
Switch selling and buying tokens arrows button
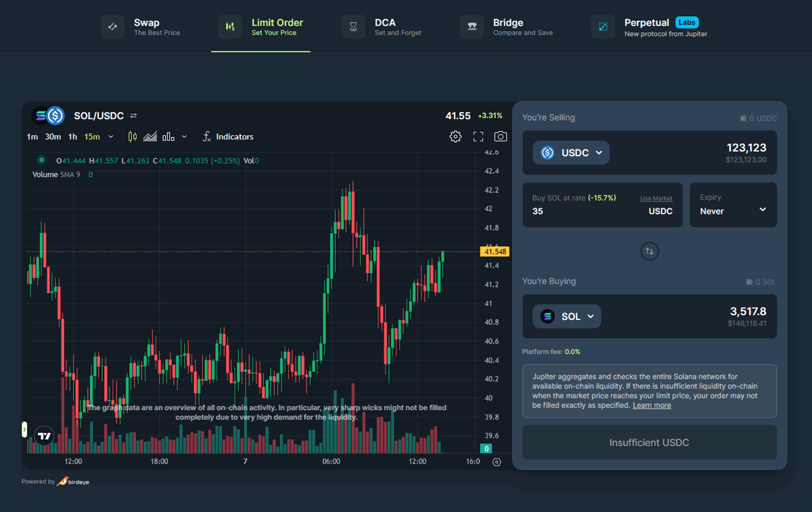650,252
